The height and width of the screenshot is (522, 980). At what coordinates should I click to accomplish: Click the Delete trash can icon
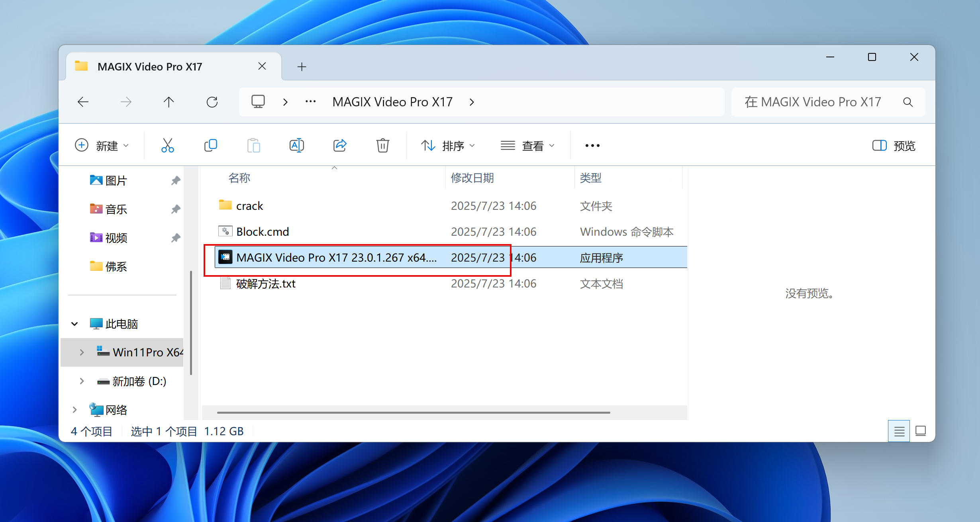[382, 146]
